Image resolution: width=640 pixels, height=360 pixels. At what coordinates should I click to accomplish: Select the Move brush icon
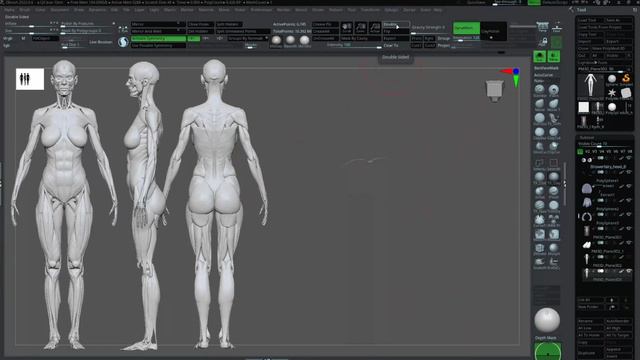click(x=540, y=104)
